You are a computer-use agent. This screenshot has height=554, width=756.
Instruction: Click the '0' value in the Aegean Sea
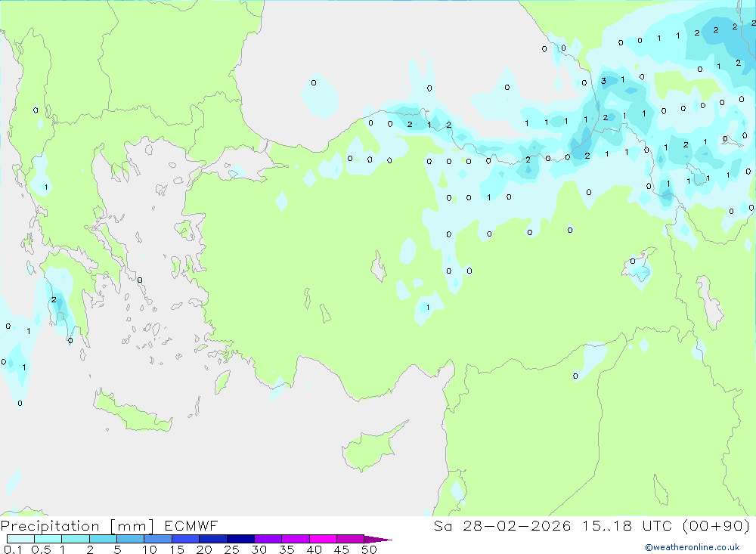coord(139,280)
